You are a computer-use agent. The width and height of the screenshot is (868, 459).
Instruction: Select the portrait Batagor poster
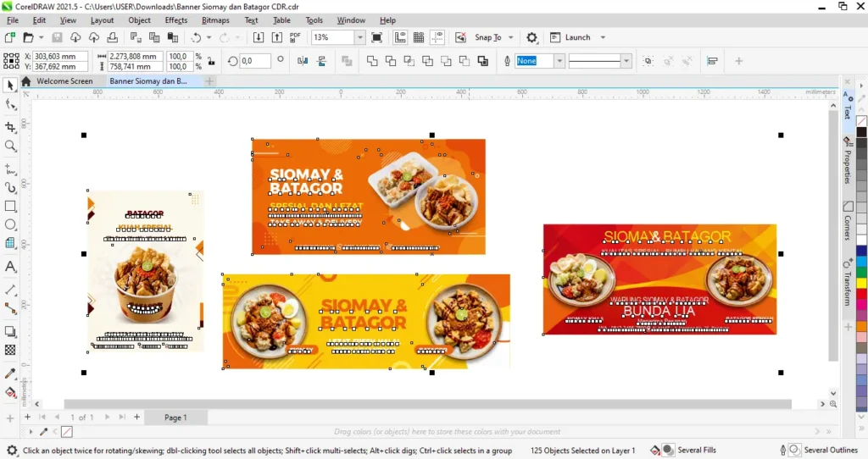point(146,271)
